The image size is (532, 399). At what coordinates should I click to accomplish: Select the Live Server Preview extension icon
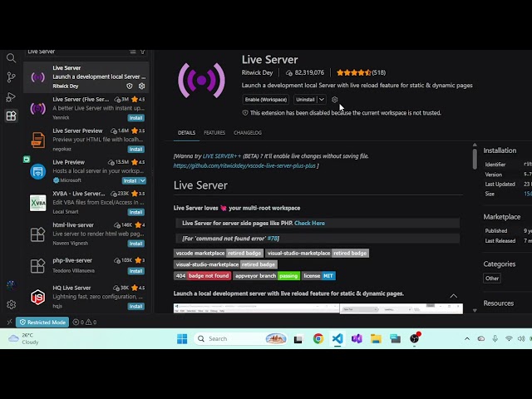click(37, 140)
